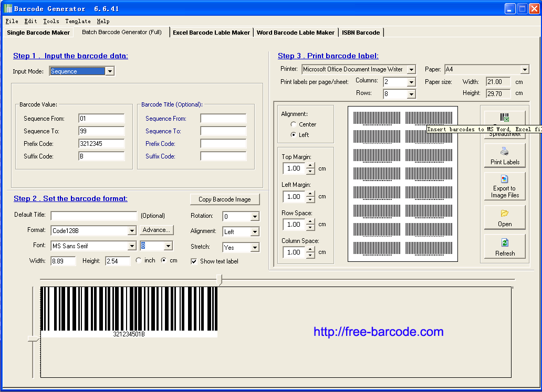
Task: Open the Input Mode dropdown
Action: [x=110, y=71]
